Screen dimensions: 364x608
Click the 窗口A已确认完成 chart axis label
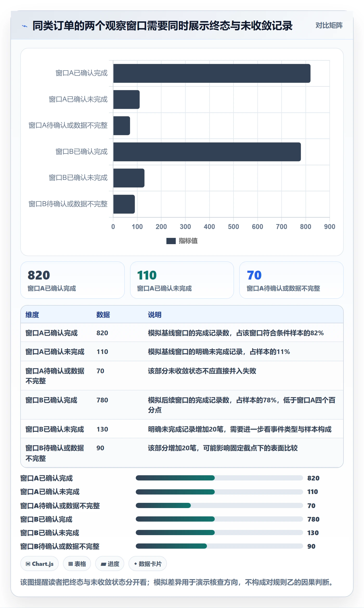(81, 73)
